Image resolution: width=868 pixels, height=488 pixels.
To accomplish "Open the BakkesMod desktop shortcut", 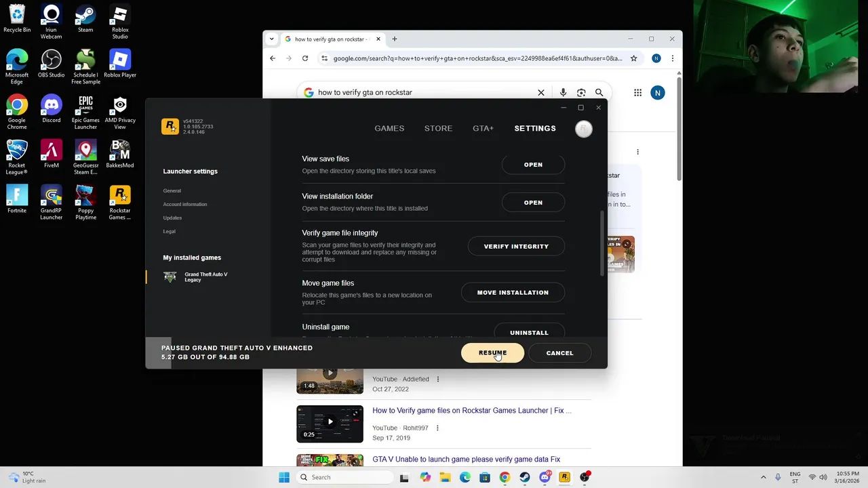I will [120, 154].
